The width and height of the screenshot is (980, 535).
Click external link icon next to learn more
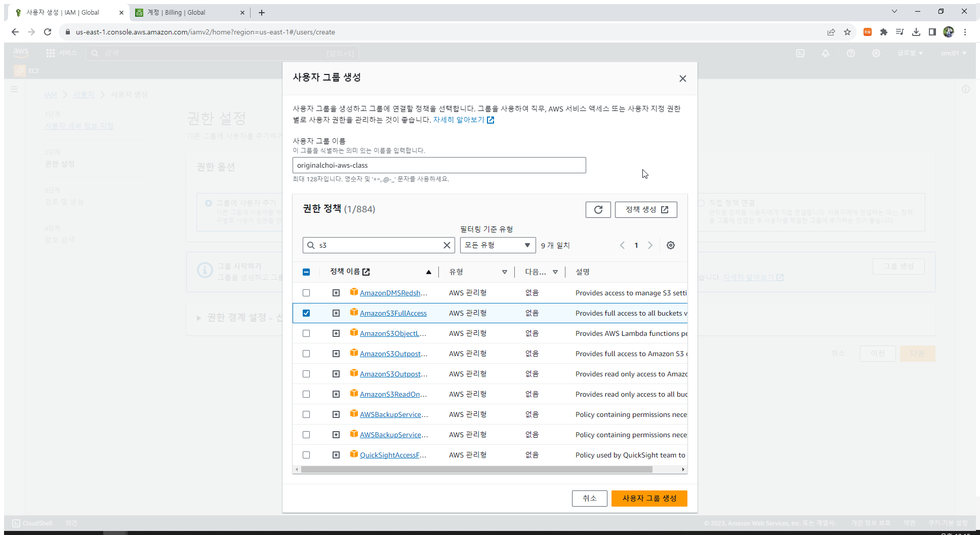[x=491, y=120]
